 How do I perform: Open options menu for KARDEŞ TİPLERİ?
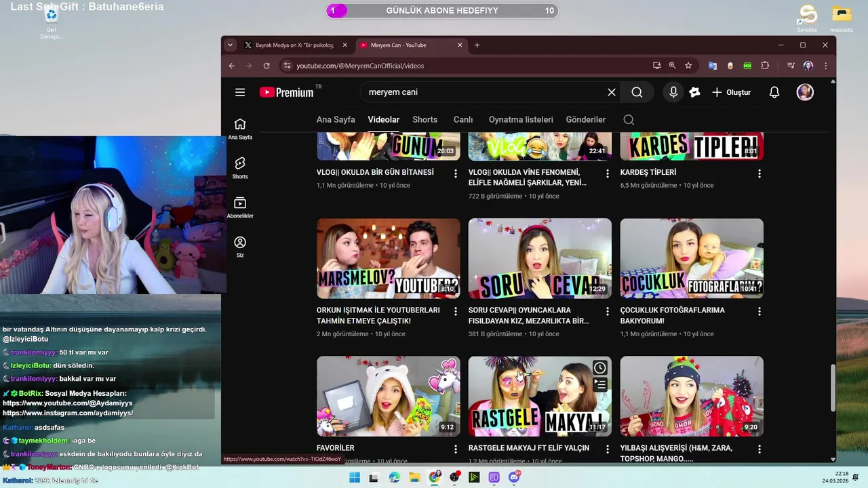[x=759, y=174]
